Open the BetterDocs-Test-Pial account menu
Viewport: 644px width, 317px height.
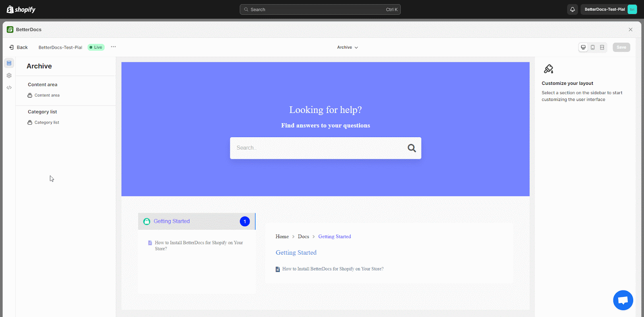point(610,9)
